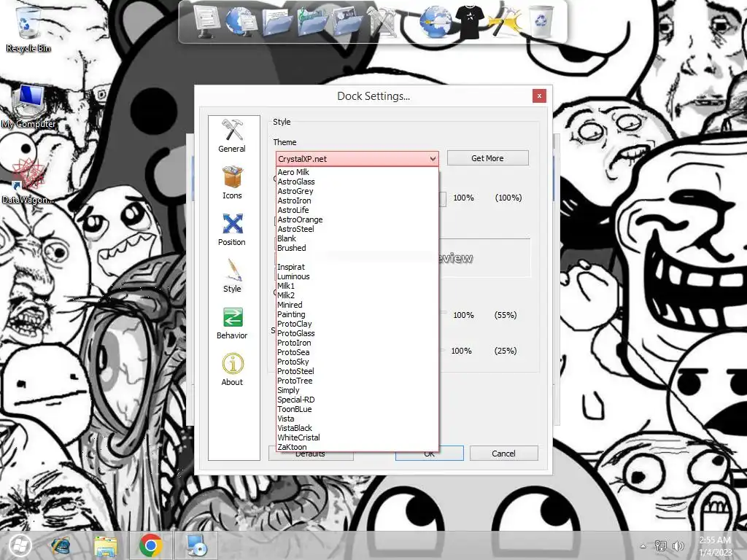
Task: Select the ProtoIron theme entry
Action: pyautogui.click(x=357, y=343)
